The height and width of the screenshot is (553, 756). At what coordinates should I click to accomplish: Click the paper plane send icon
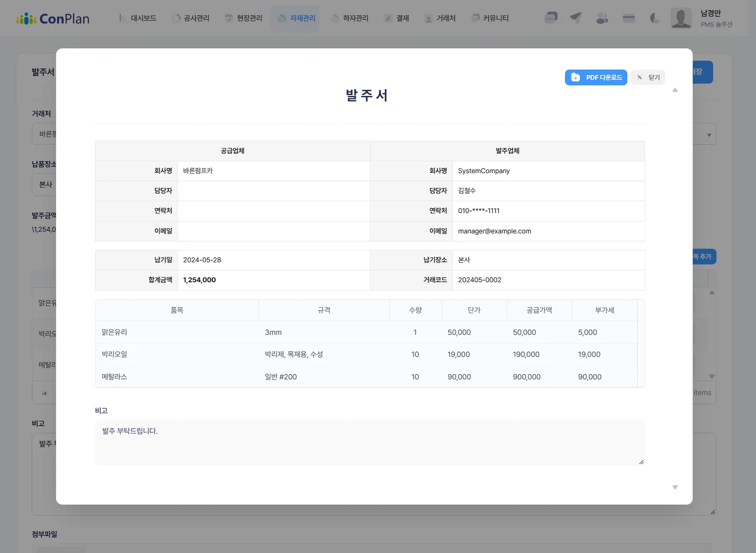576,18
